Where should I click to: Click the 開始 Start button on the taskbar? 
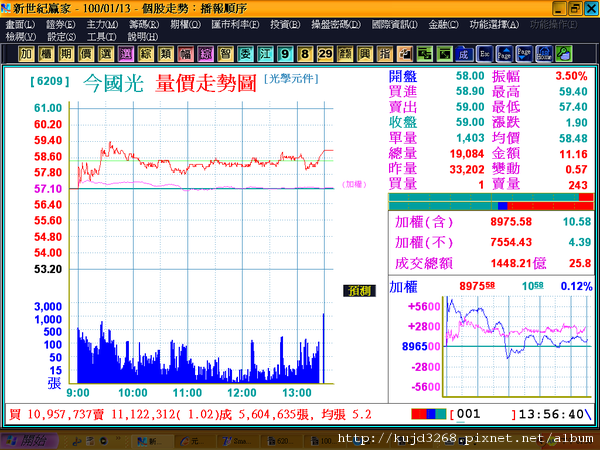tap(29, 441)
